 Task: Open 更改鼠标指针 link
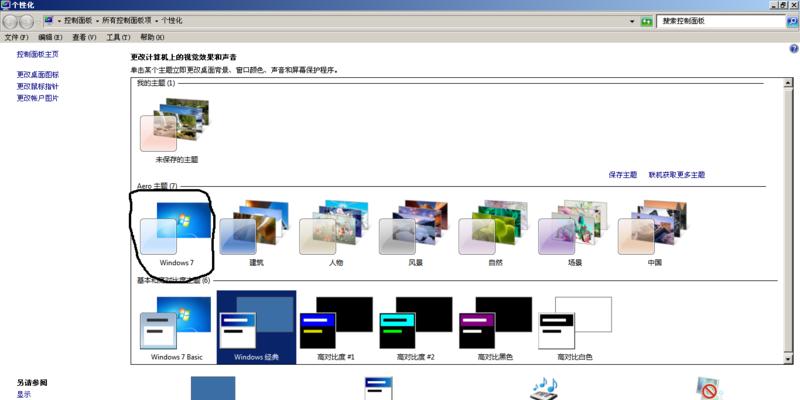(38, 86)
